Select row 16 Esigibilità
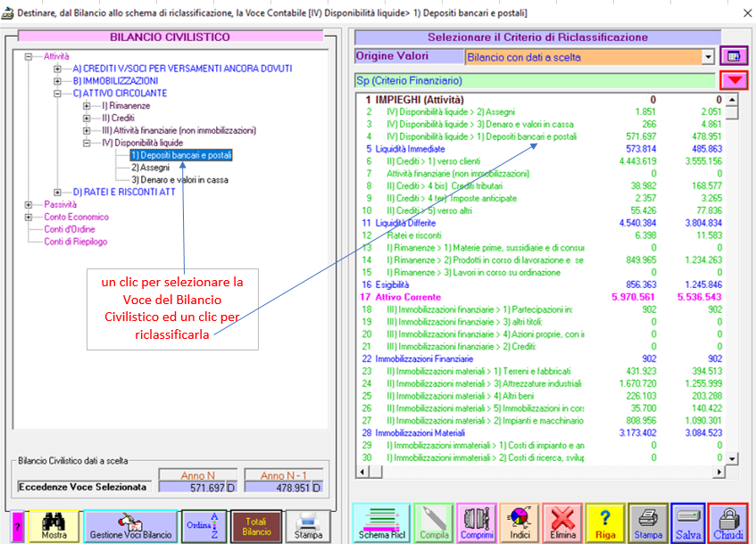 click(543, 284)
